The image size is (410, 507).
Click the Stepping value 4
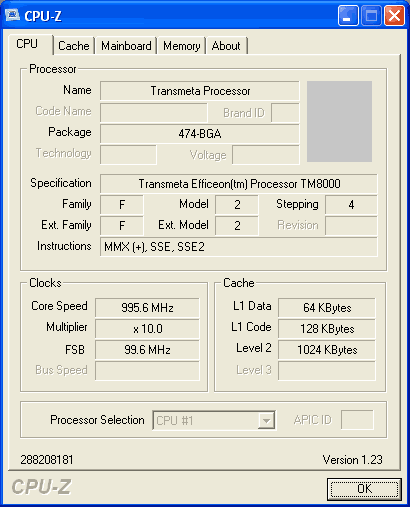[x=351, y=205]
